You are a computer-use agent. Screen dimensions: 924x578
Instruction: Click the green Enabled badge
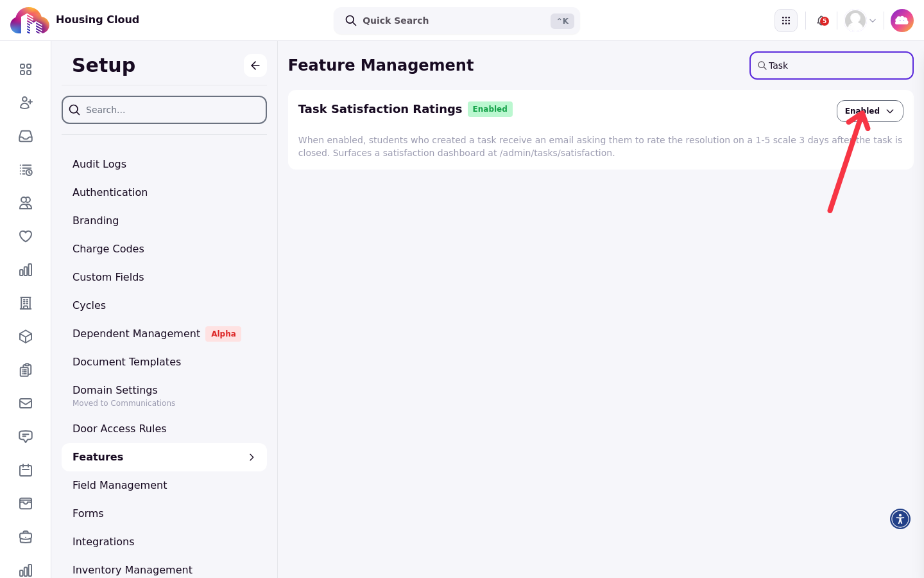click(x=490, y=109)
